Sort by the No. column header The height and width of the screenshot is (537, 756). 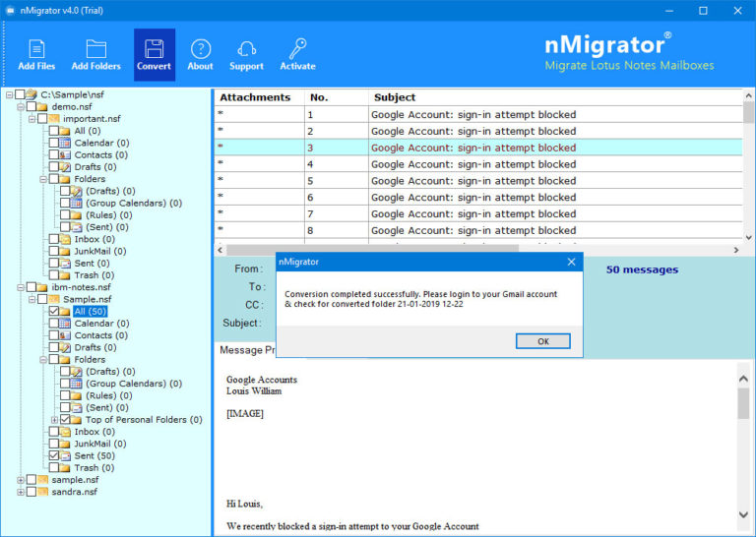(x=337, y=97)
